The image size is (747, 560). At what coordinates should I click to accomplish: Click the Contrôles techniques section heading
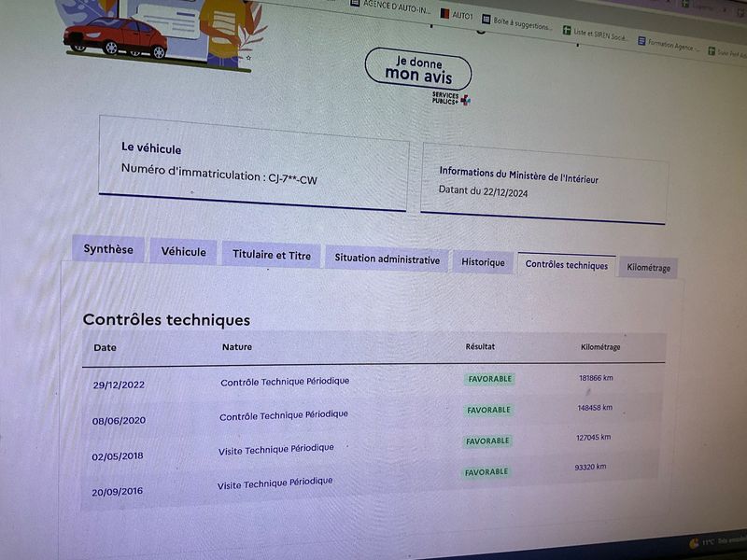166,319
